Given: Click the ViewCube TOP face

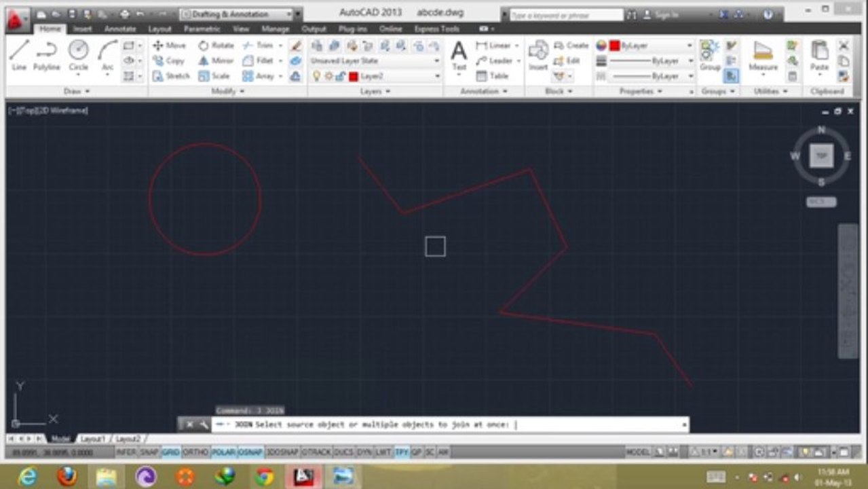Looking at the screenshot, I should click(821, 156).
